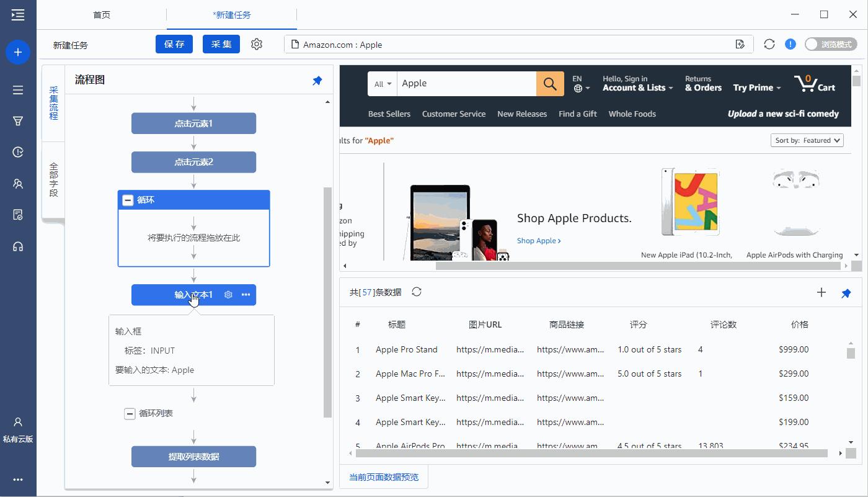Image resolution: width=868 pixels, height=497 pixels.
Task: Click the edit URL icon in the address bar
Action: coord(740,44)
